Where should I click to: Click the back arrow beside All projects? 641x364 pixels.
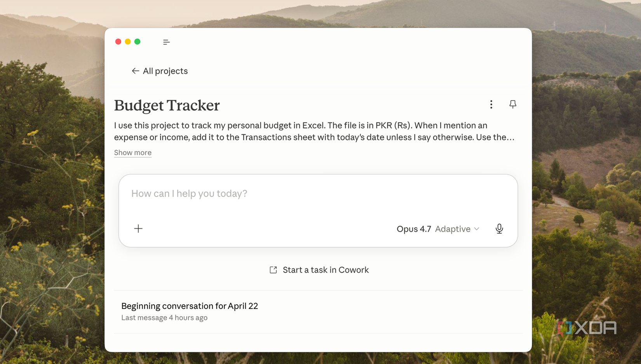[x=135, y=71]
